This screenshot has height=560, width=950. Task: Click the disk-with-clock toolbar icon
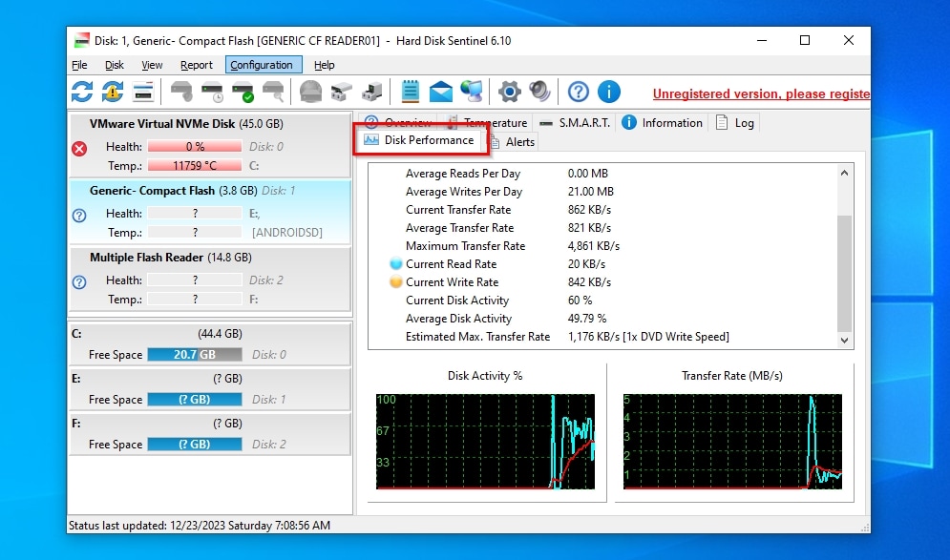click(213, 92)
